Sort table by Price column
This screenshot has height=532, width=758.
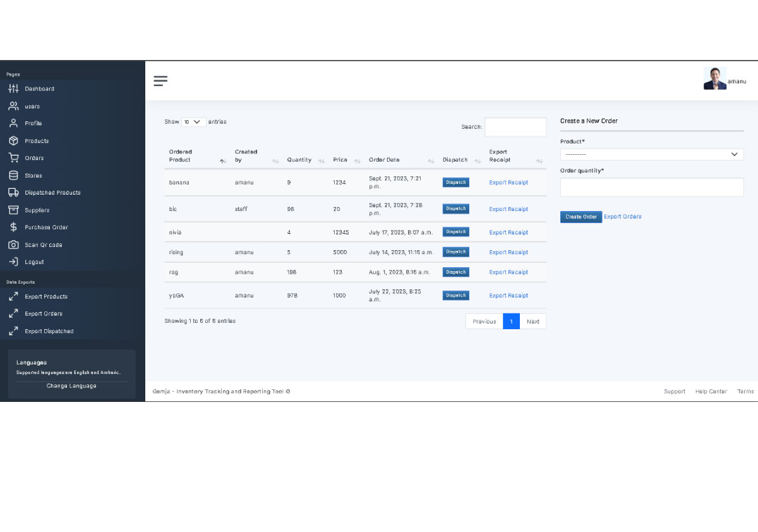(346, 160)
